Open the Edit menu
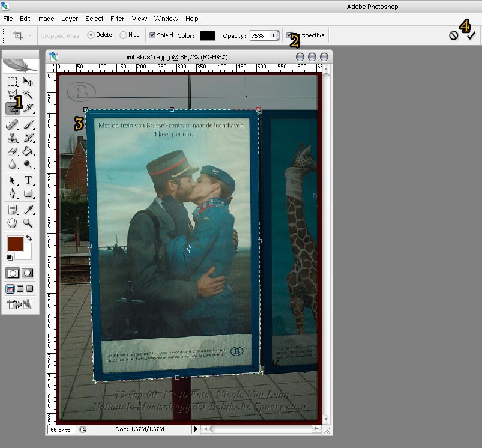The image size is (482, 448). tap(25, 19)
